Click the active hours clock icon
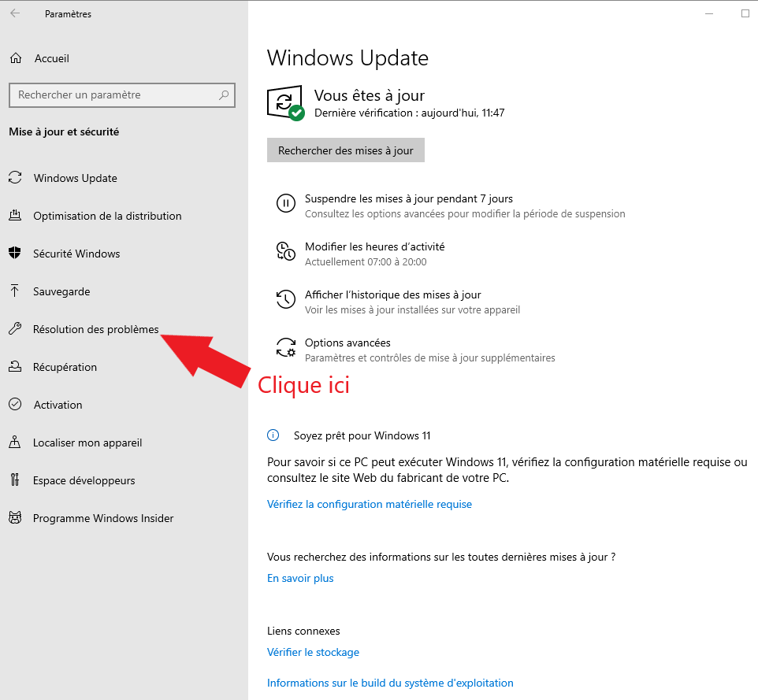Viewport: 758px width, 700px height. coord(286,250)
